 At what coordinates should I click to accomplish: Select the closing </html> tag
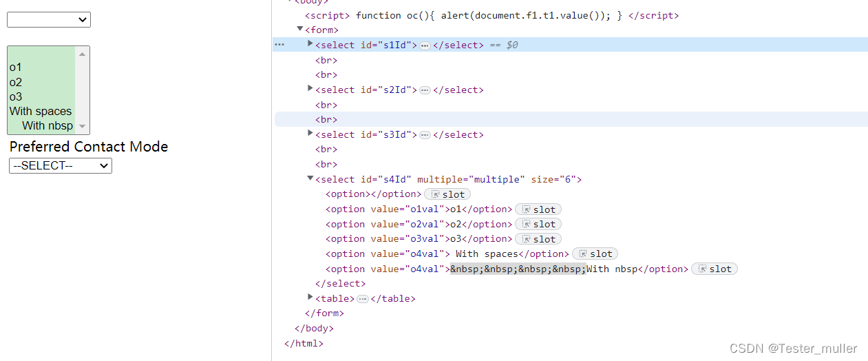(x=304, y=343)
